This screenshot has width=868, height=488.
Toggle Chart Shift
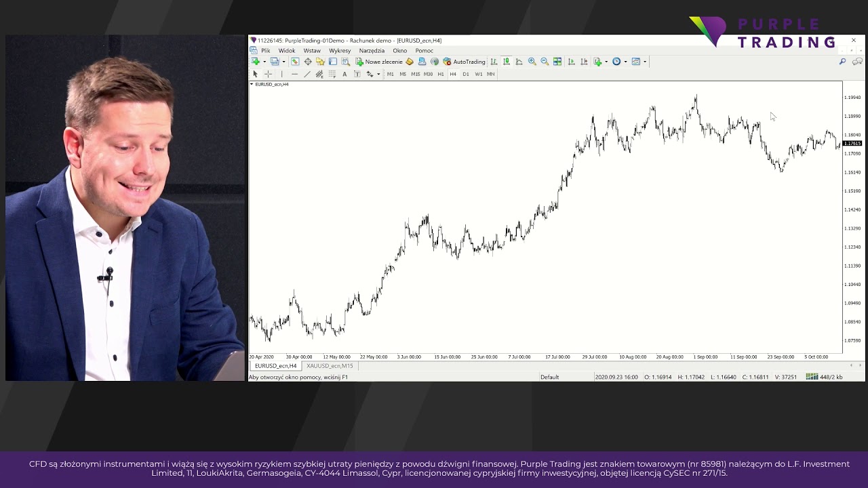tap(584, 62)
